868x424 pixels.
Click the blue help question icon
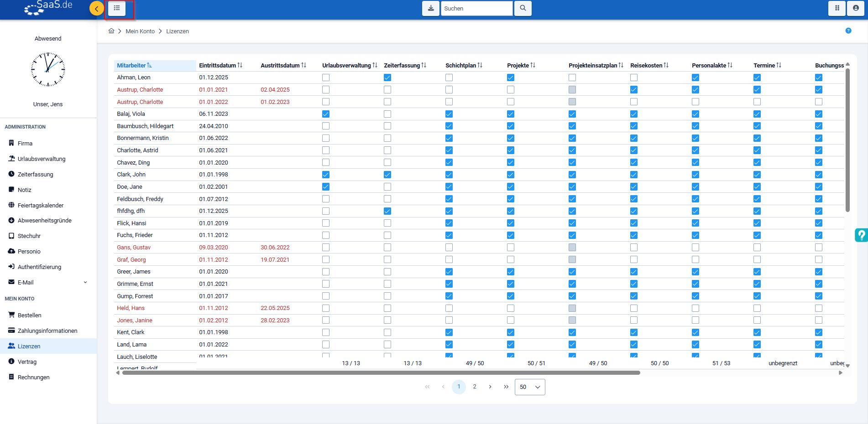click(848, 31)
